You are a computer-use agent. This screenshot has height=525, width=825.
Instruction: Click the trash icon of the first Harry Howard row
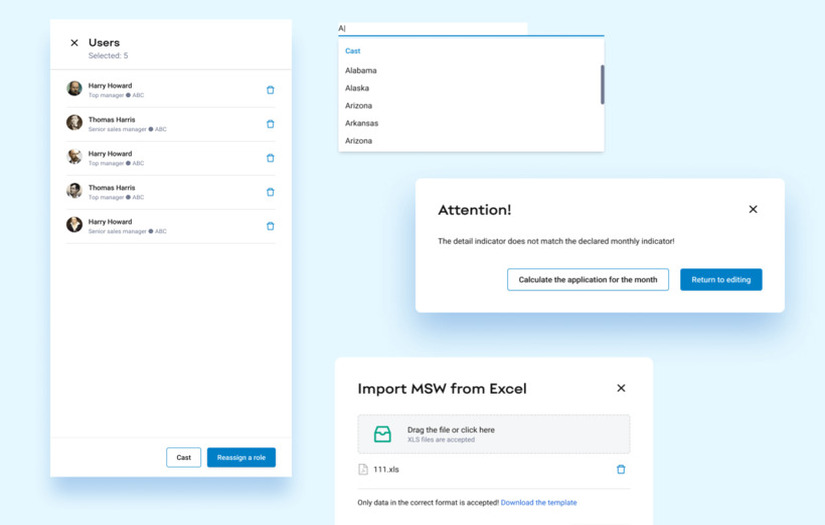[x=270, y=90]
